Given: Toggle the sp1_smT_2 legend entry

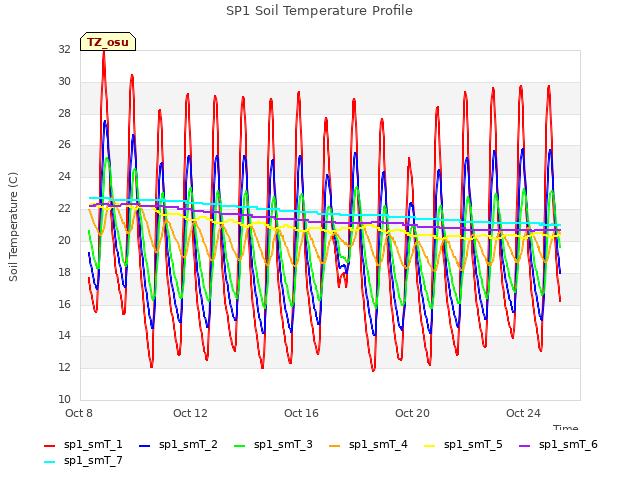Looking at the screenshot, I should click(x=178, y=444).
